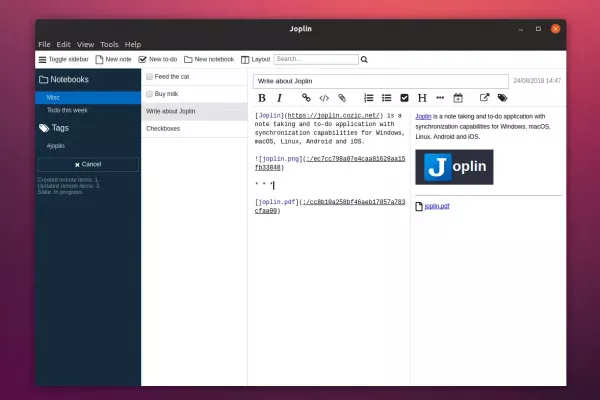Viewport: 600px width, 400px height.
Task: Insert a hyperlink with the link icon
Action: click(306, 98)
